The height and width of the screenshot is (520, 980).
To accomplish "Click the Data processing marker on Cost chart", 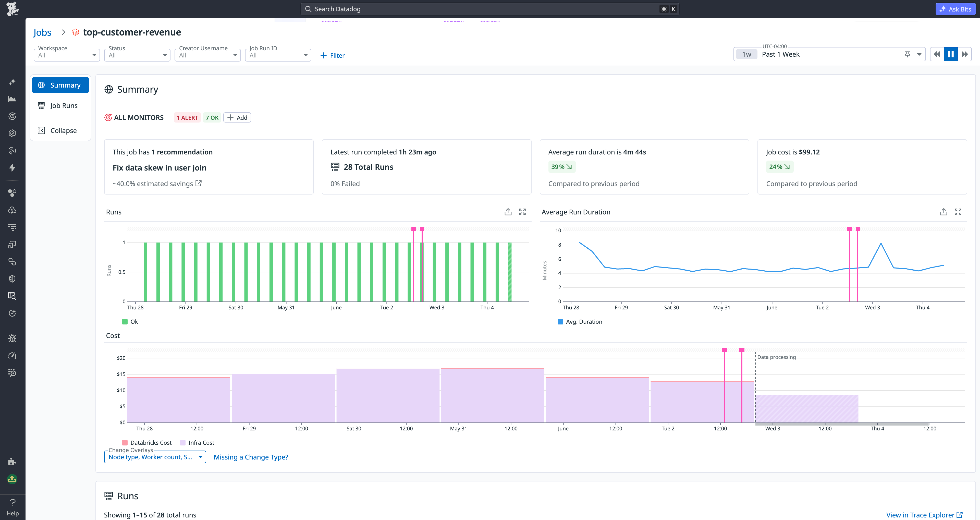I will [776, 357].
